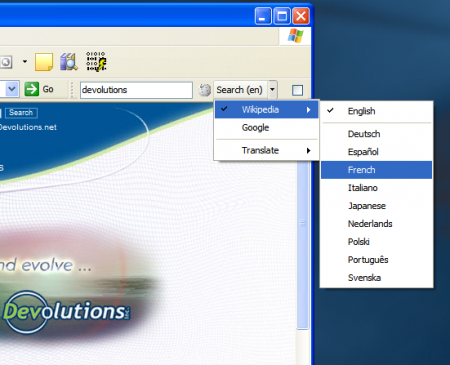Viewport: 450px width, 365px height.
Task: Open the address bar dropdown arrow
Action: coord(12,89)
